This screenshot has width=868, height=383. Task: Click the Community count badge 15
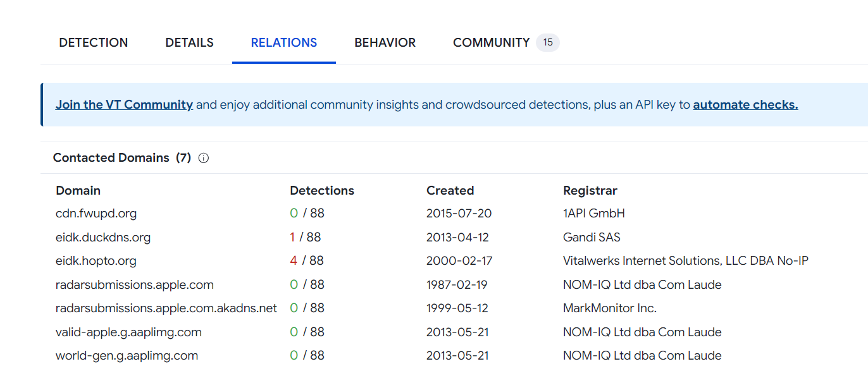click(548, 42)
